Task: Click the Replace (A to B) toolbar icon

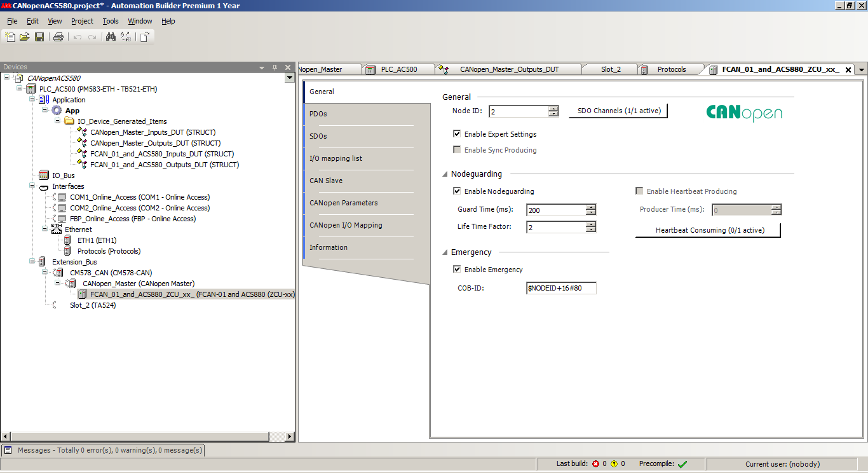Action: pyautogui.click(x=125, y=37)
